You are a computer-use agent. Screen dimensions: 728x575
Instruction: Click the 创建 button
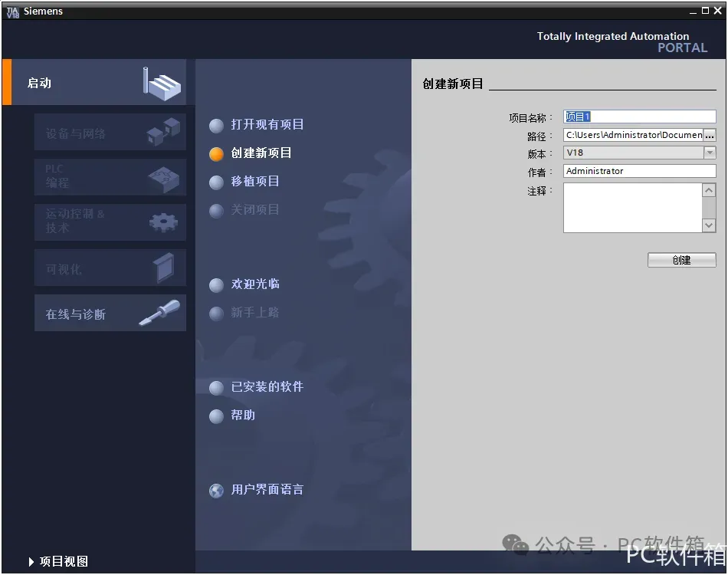pos(681,260)
